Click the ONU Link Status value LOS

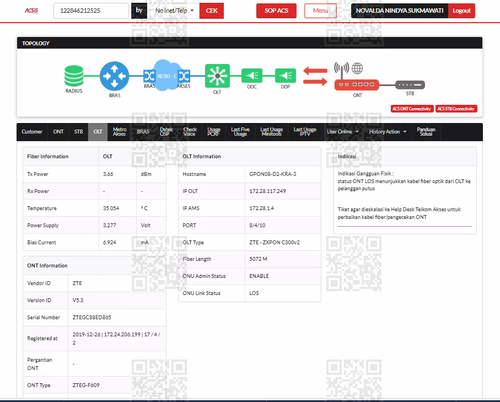[254, 293]
